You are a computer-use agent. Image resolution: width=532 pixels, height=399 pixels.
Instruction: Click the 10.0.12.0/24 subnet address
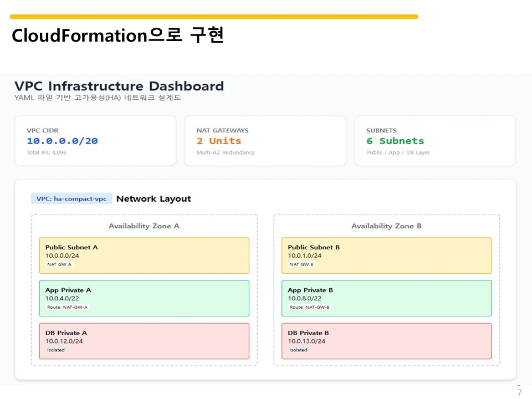(64, 341)
